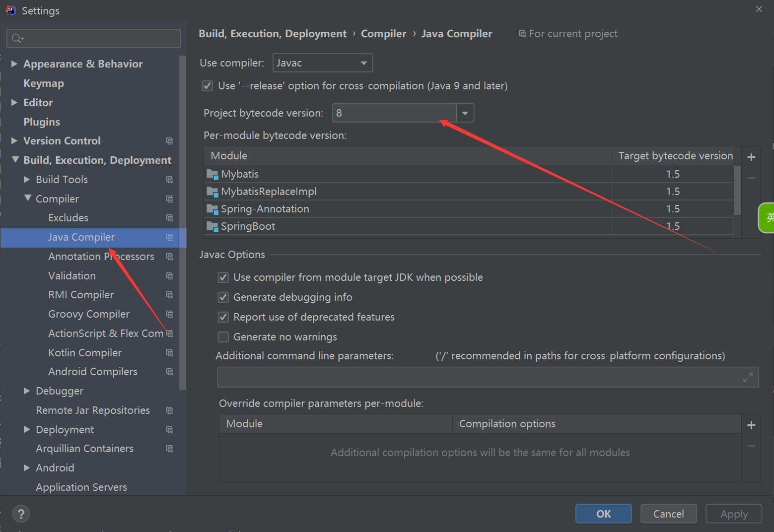Open the Use compiler Javac dropdown
The height and width of the screenshot is (532, 774).
323,63
